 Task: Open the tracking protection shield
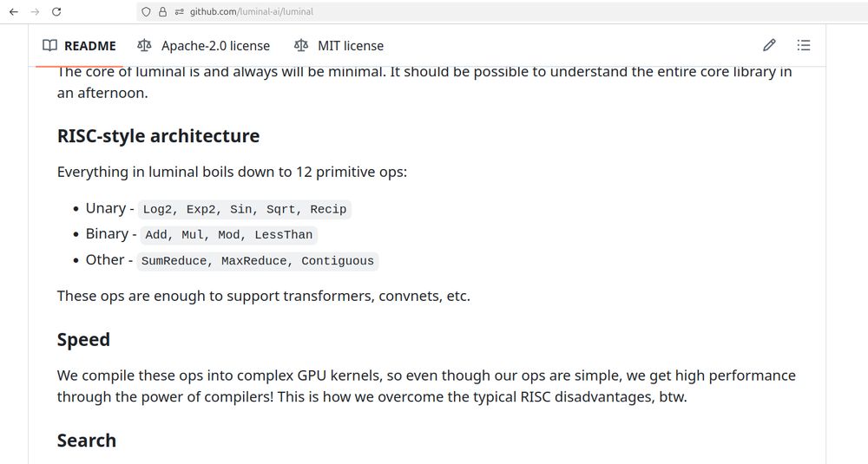click(x=146, y=12)
